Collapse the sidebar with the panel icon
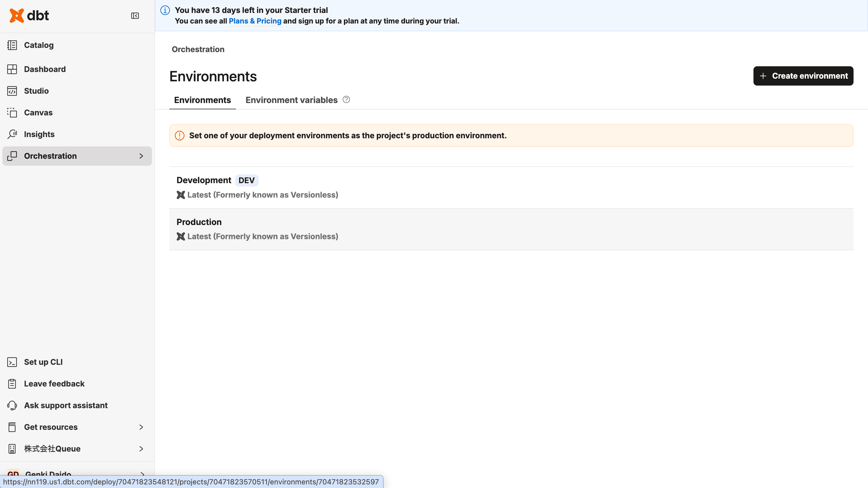This screenshot has width=868, height=488. pyautogui.click(x=135, y=16)
